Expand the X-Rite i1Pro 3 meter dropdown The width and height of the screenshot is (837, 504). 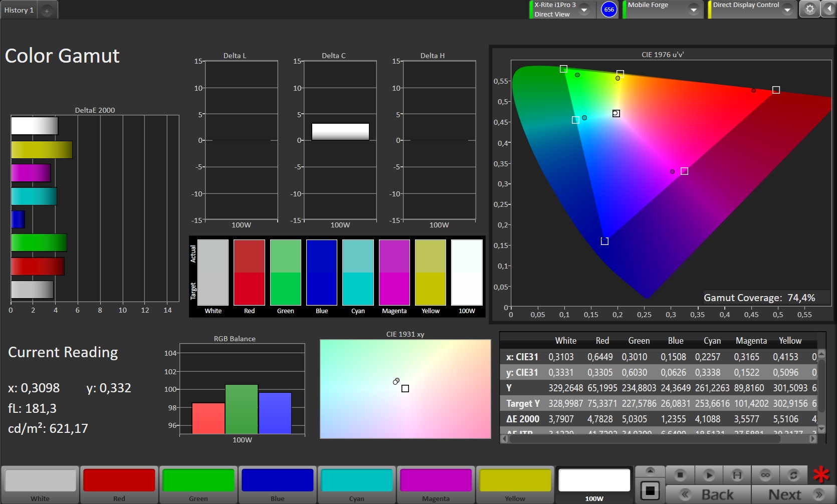pyautogui.click(x=584, y=10)
